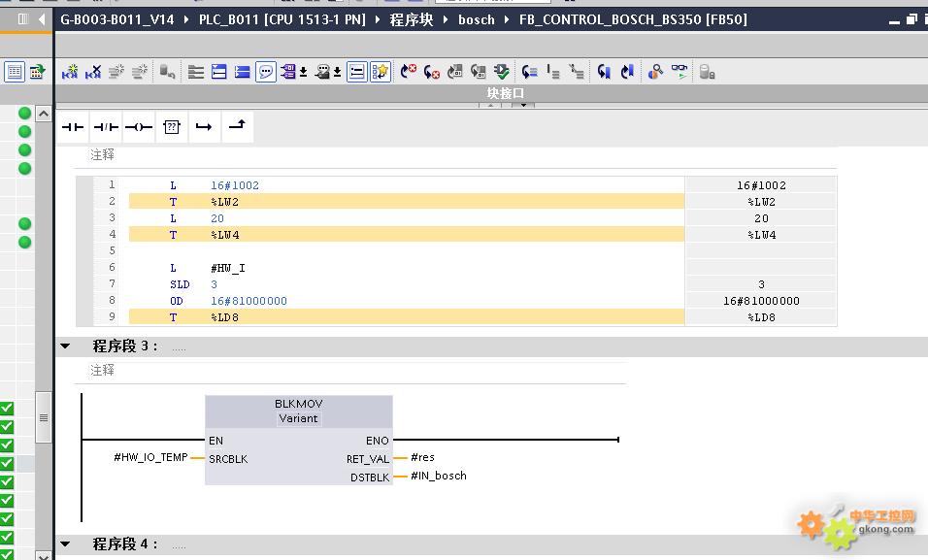Go to next error icon
Viewport: 928px width, 560px height.
[431, 72]
